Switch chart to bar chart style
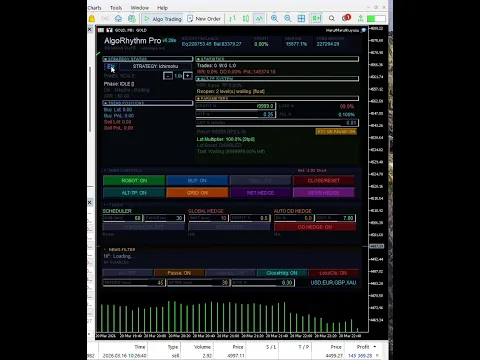This screenshot has width=480, height=360. click(232, 19)
